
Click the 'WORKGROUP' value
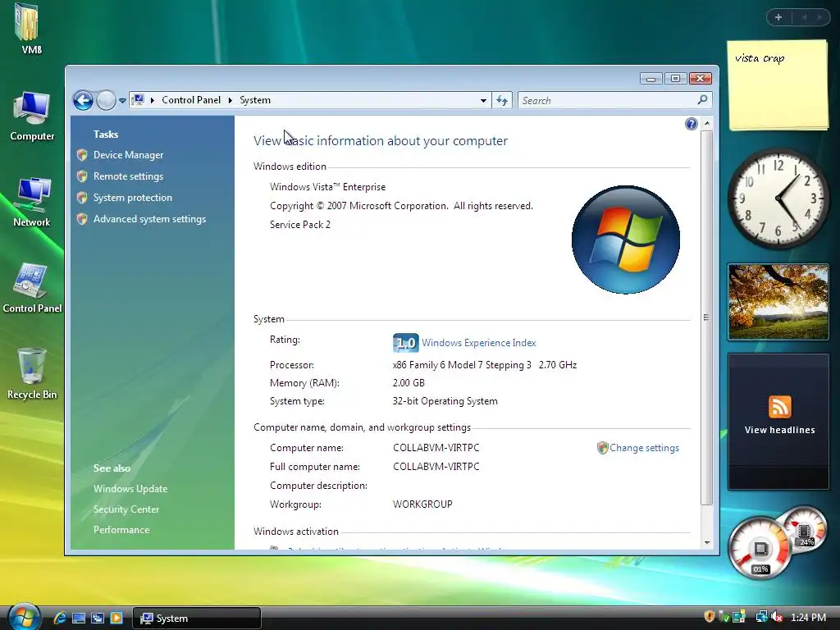(422, 504)
